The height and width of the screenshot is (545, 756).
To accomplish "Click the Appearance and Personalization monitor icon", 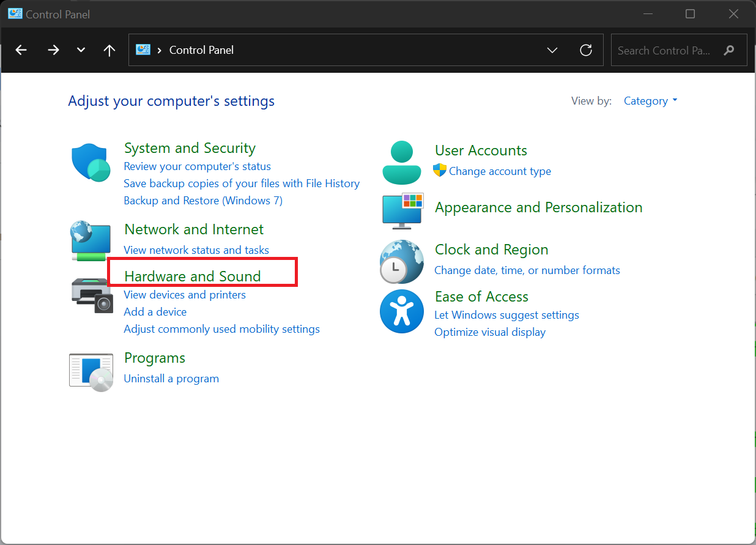I will pos(402,211).
